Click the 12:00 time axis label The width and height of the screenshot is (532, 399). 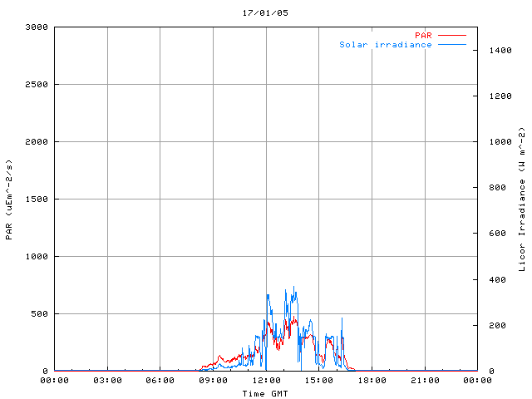[266, 381]
